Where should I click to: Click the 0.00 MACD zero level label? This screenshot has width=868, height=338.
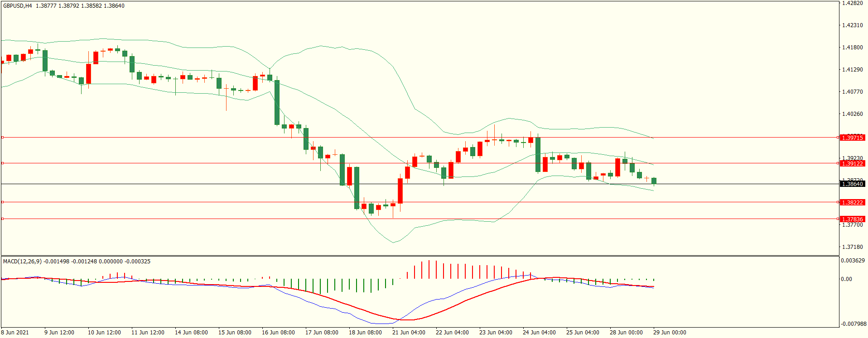(846, 279)
